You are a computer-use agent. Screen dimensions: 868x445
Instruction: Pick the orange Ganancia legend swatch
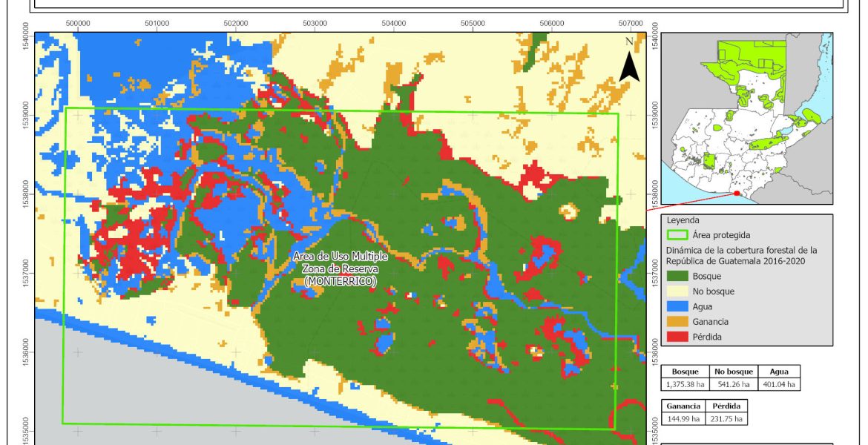click(x=677, y=322)
